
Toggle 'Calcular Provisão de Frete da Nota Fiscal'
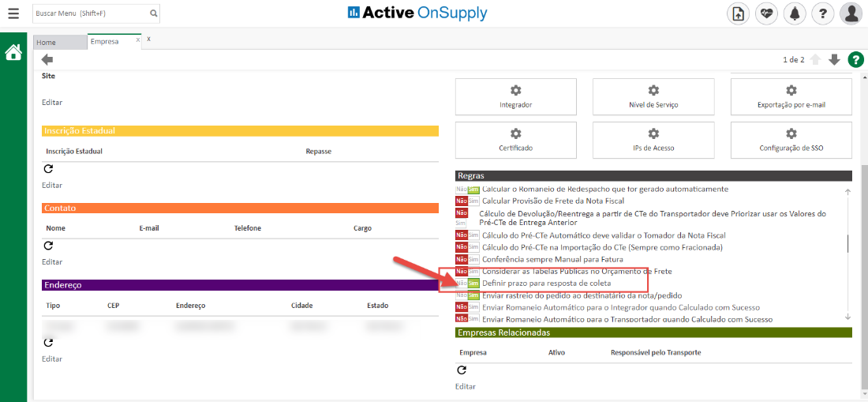click(x=467, y=201)
